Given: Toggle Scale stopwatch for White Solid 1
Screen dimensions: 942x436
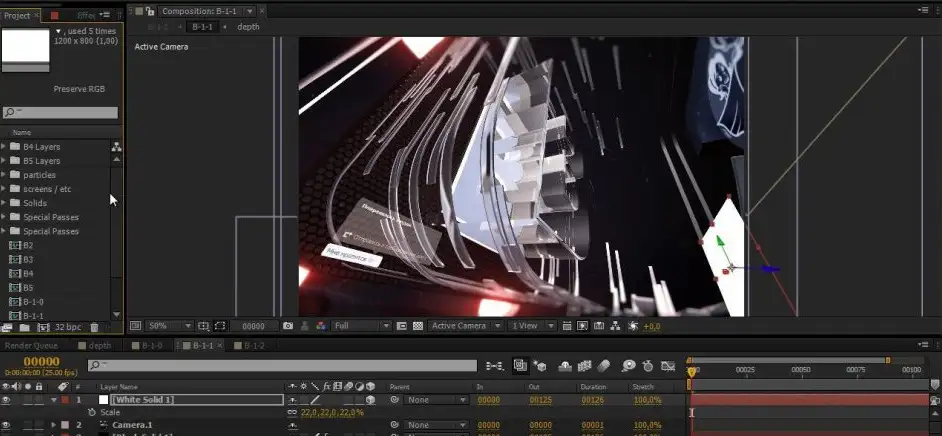Looking at the screenshot, I should coord(92,413).
